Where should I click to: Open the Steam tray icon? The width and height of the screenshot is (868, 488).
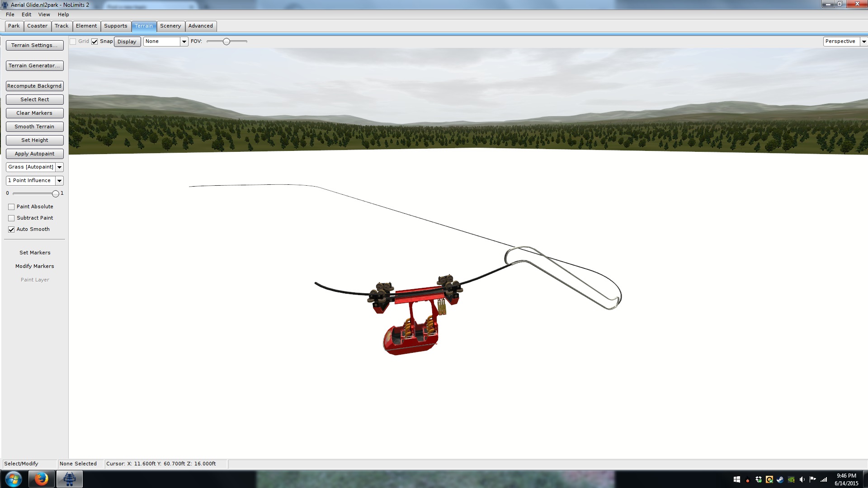pos(780,479)
